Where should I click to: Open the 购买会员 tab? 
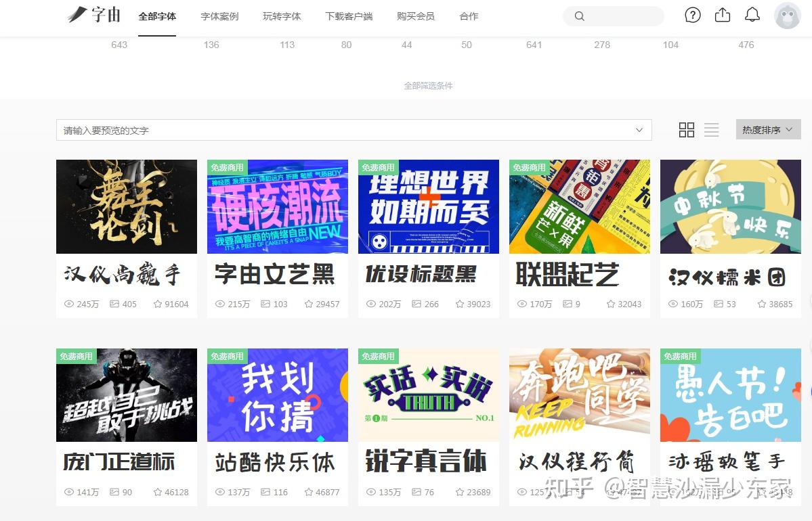pos(416,16)
